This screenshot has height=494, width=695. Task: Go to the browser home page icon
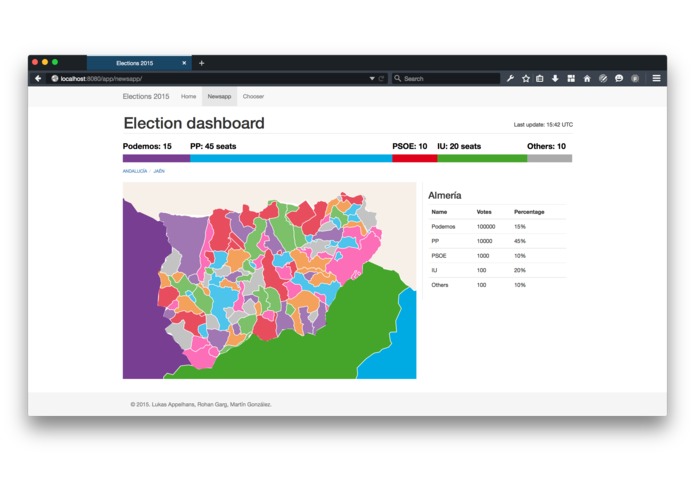click(x=587, y=78)
